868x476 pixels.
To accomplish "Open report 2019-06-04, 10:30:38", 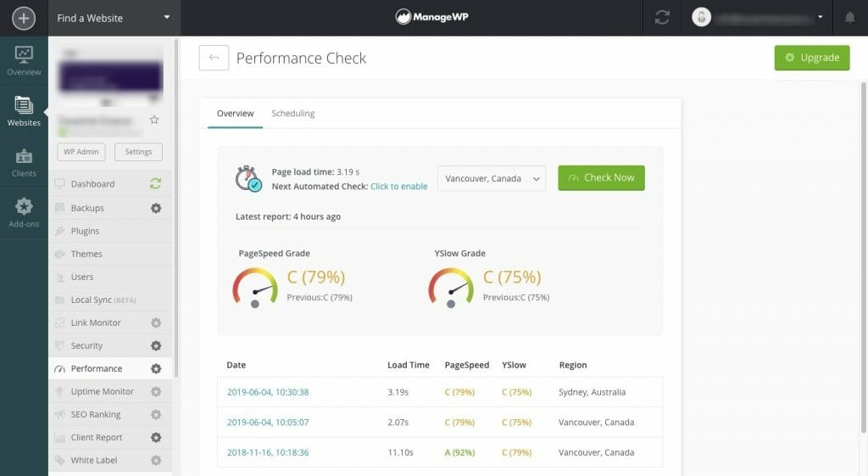I will coord(268,392).
